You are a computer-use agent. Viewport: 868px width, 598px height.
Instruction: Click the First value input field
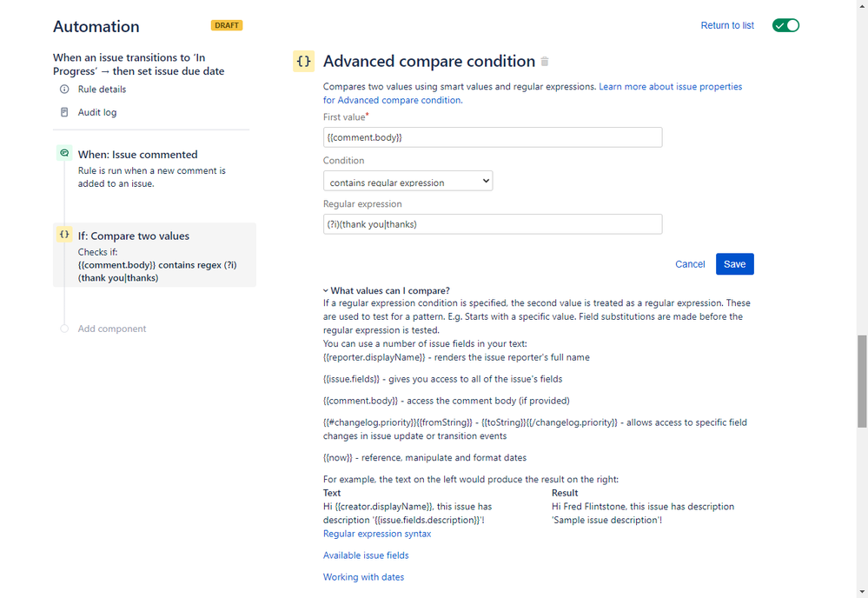click(491, 136)
